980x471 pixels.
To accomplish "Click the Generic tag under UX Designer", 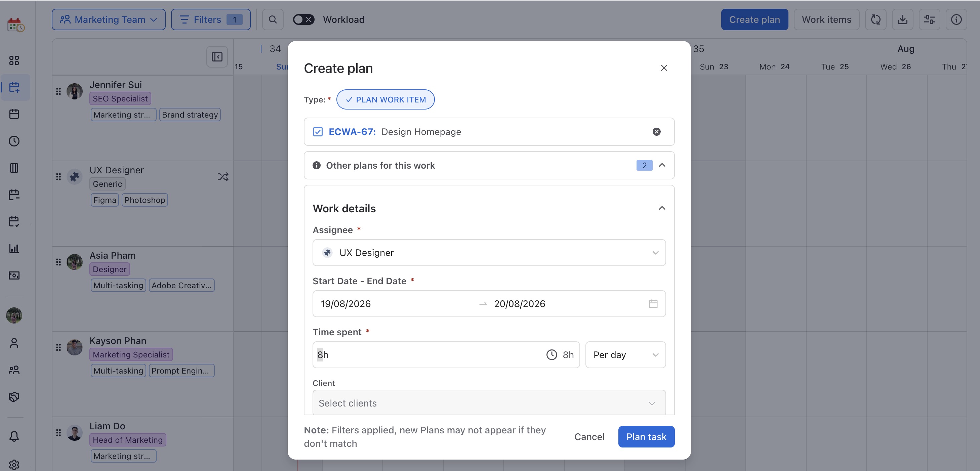I will point(107,184).
